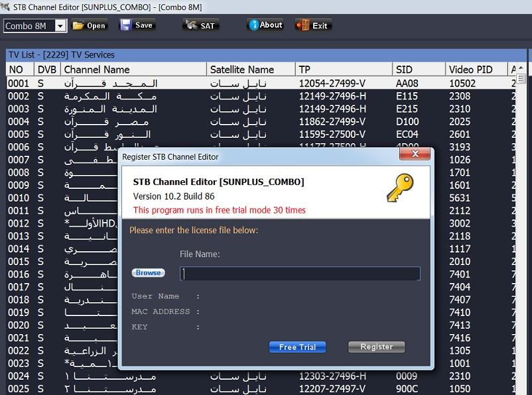Sort by Channel Name column header
Screen dimensions: 532x395
[x=134, y=70]
